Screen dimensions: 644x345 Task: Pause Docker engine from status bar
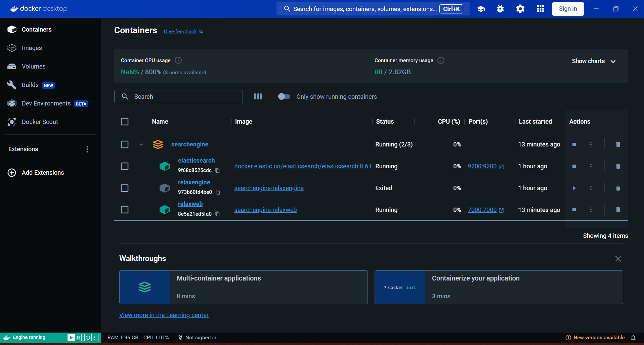pyautogui.click(x=78, y=338)
